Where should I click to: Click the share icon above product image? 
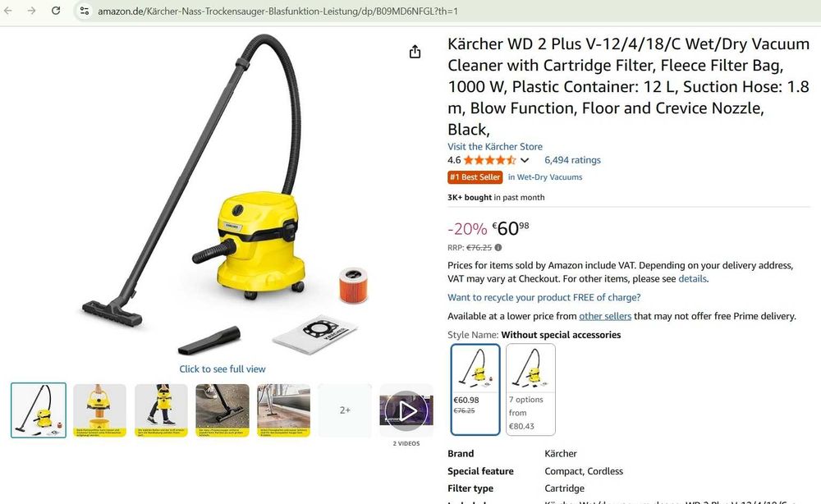pyautogui.click(x=415, y=51)
